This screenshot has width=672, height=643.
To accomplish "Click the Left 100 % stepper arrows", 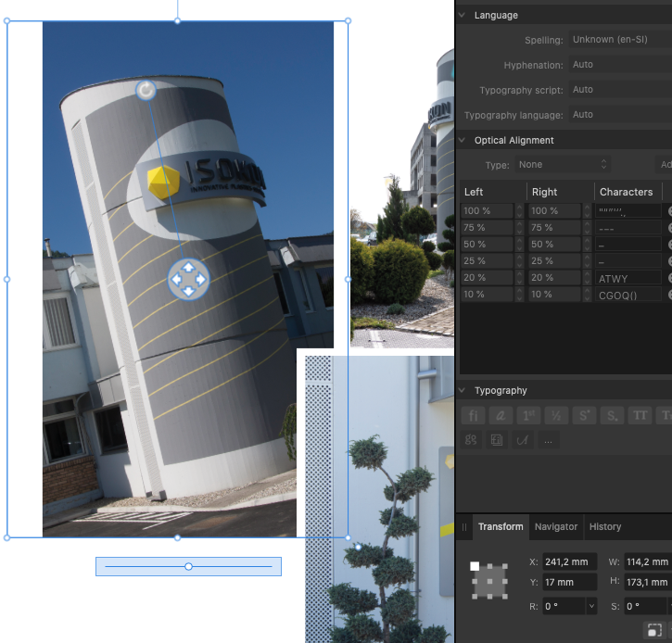I will point(519,210).
